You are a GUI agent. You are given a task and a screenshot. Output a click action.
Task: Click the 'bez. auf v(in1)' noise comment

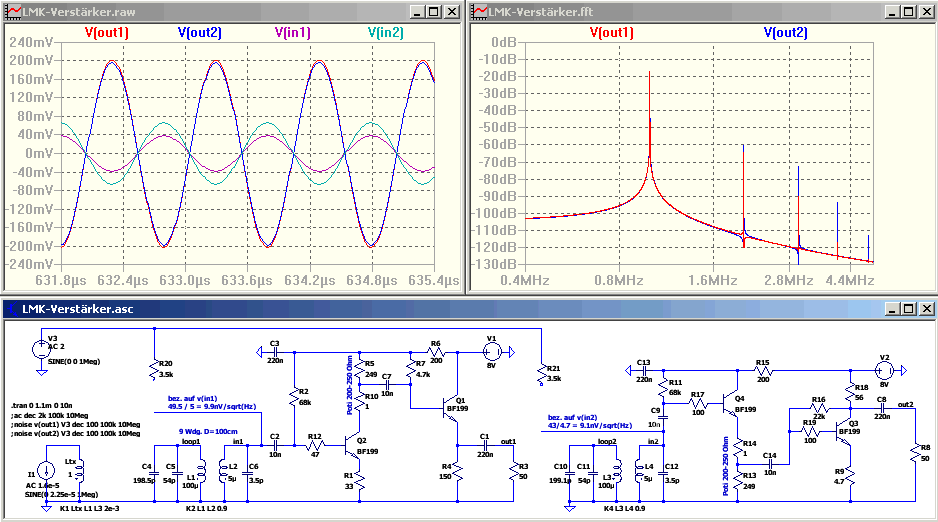193,398
